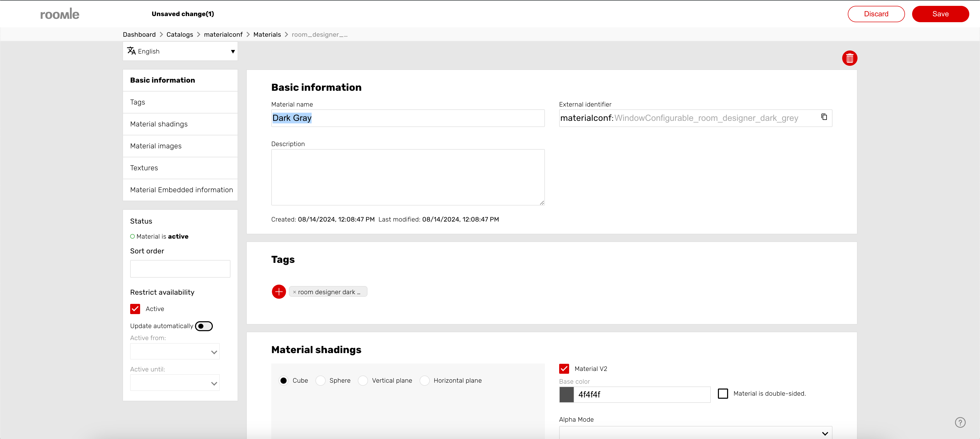
Task: Copy the external identifier with copy icon
Action: (824, 117)
